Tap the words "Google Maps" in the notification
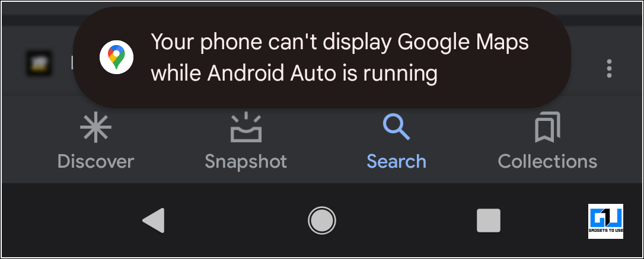The width and height of the screenshot is (644, 259). [464, 43]
